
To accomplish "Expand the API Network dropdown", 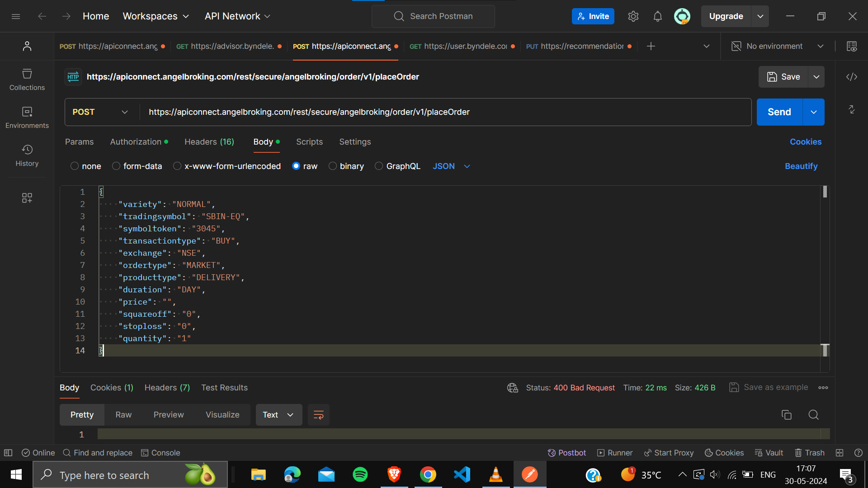I will [237, 16].
